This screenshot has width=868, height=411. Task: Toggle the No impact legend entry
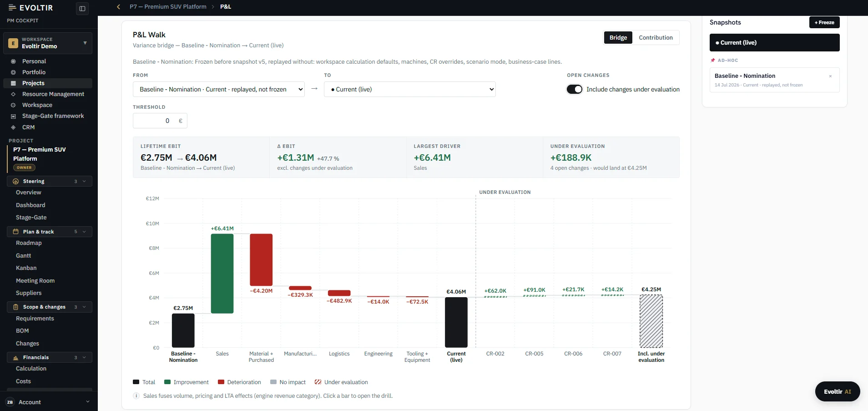[x=288, y=382]
